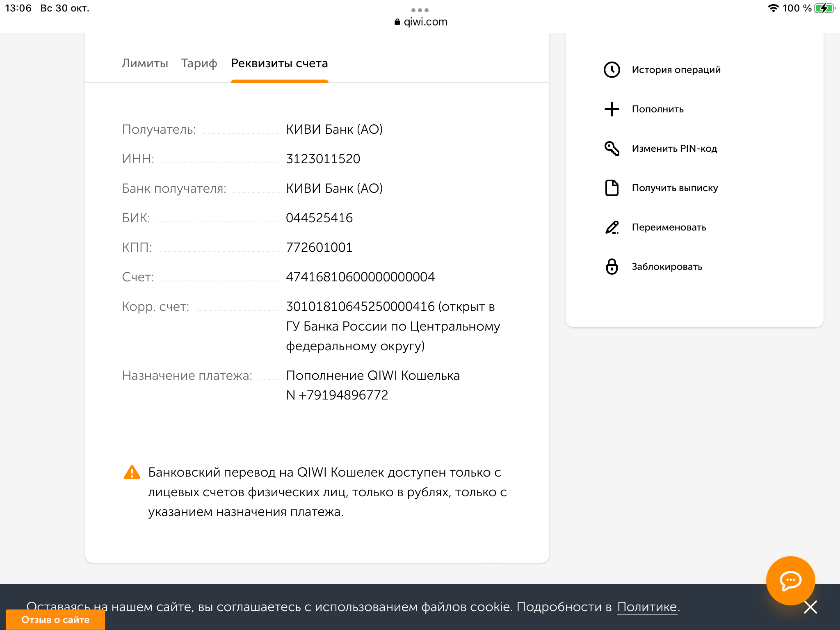Click the Корр. счет label
840x630 pixels.
pos(155,306)
